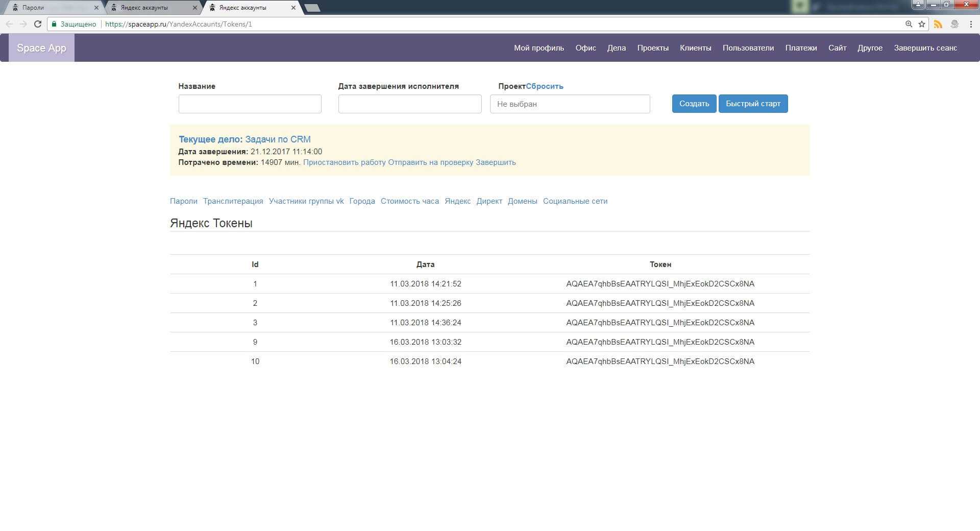Open the Проекты navigation menu item
The width and height of the screenshot is (980, 531).
(652, 48)
